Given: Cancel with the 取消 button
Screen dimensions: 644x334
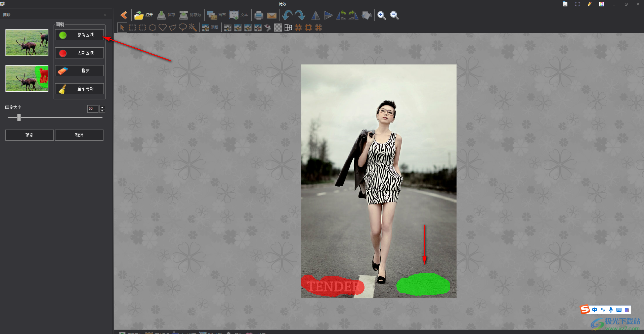Looking at the screenshot, I should click(79, 135).
